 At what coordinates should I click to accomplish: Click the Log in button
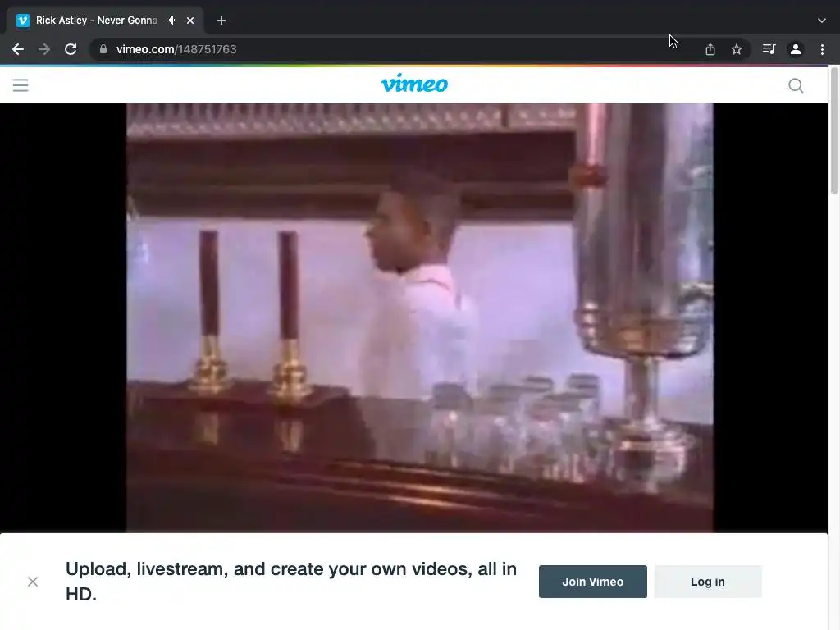pos(708,582)
